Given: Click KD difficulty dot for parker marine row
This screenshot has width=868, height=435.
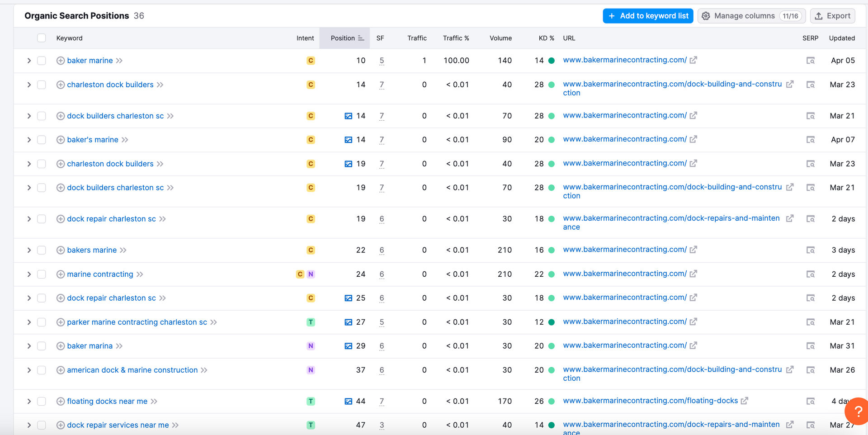Looking at the screenshot, I should point(551,322).
